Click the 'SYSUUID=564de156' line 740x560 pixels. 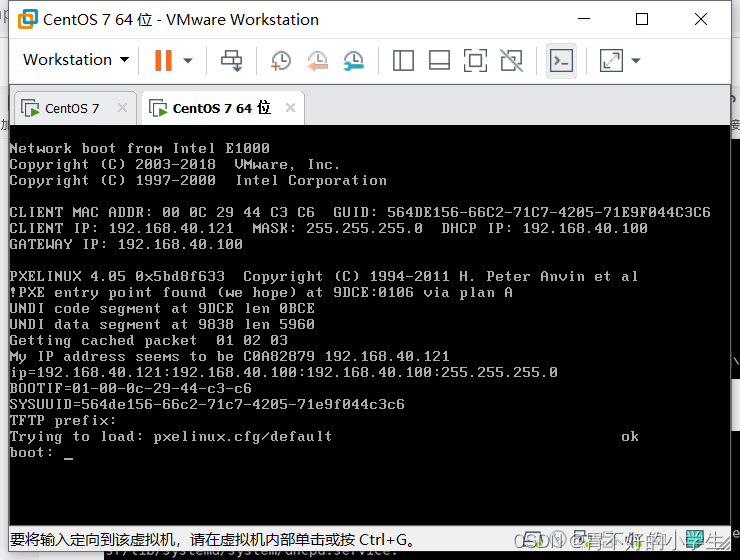click(x=207, y=404)
